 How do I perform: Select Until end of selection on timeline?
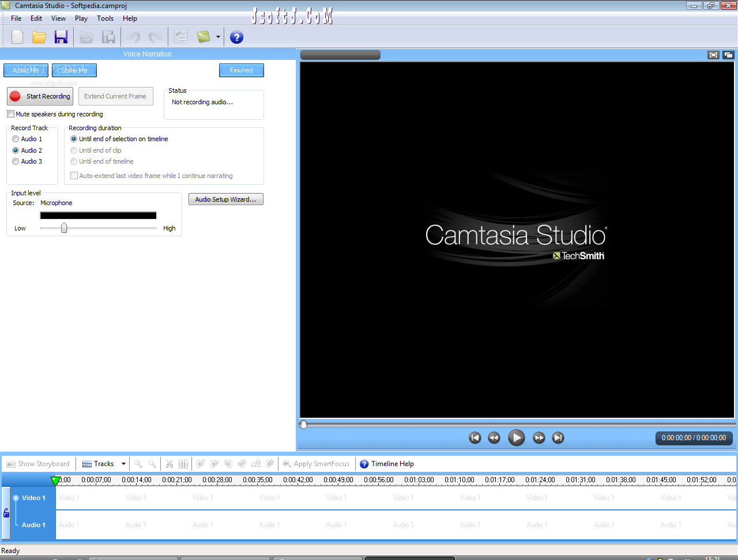[x=119, y=139]
